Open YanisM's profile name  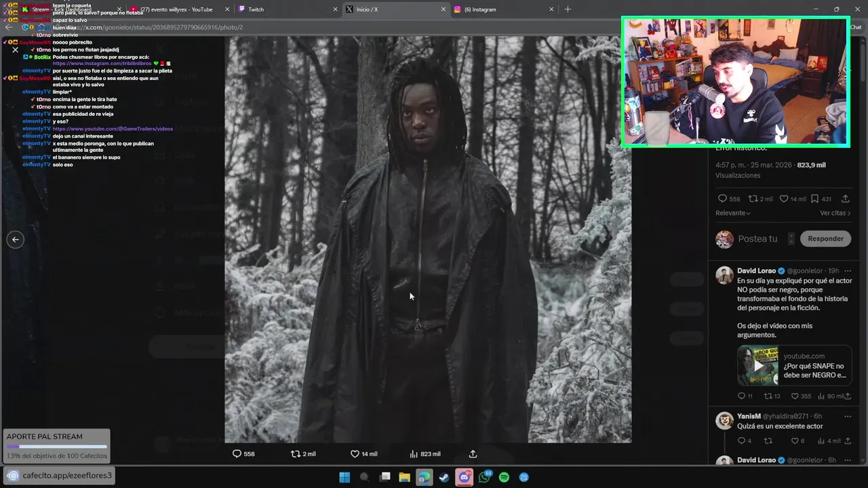tap(749, 416)
